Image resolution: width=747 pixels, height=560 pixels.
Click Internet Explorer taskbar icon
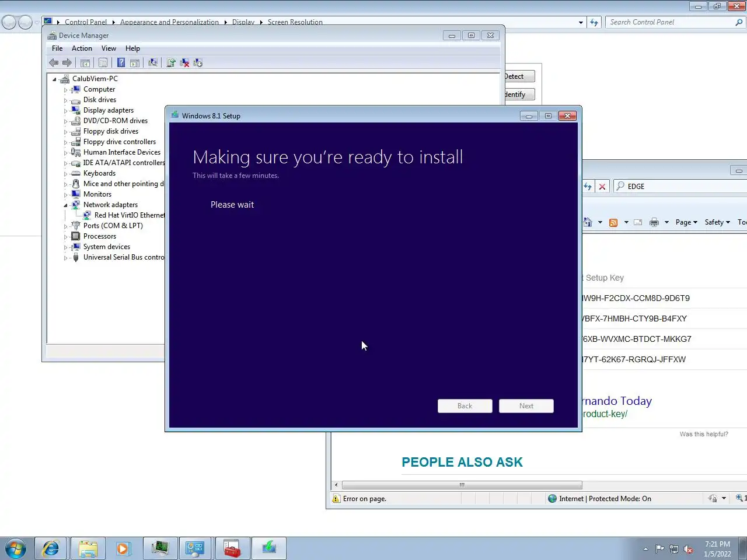point(51,549)
